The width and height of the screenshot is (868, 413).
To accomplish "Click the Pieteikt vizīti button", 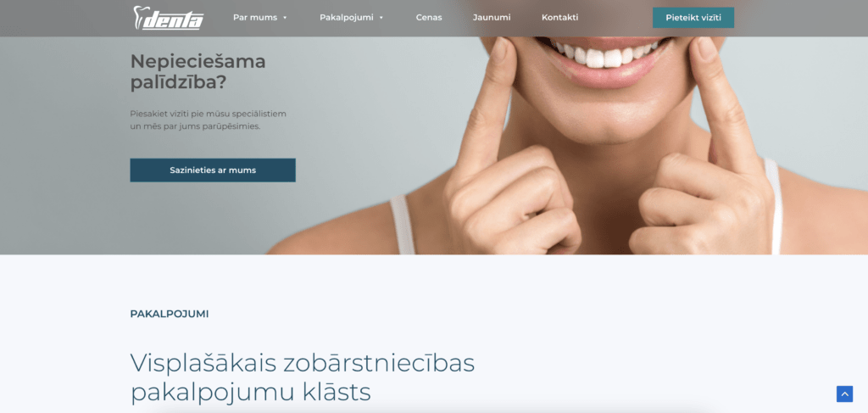I will (x=693, y=18).
